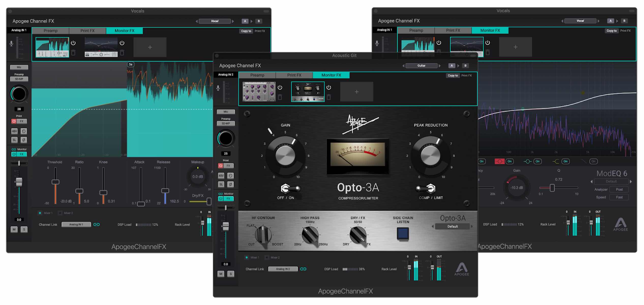Click Copy to button in Acoustic Git window
644x305 pixels.
(453, 75)
